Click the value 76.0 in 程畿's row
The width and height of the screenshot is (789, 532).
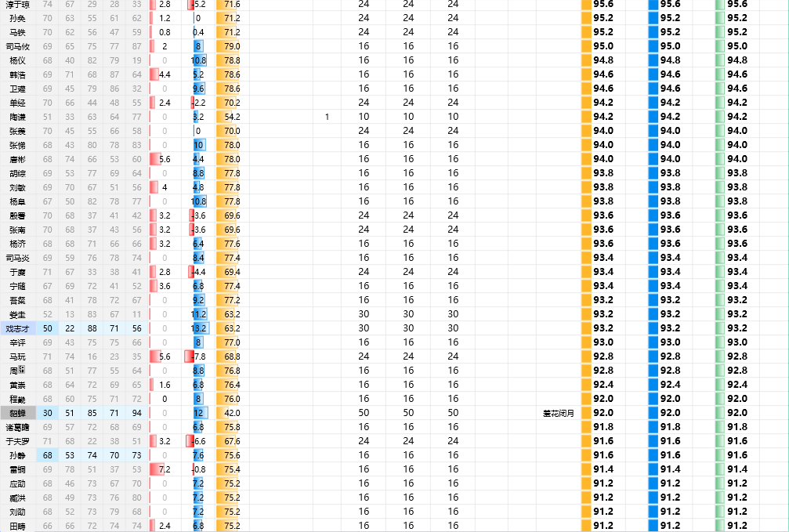[232, 399]
